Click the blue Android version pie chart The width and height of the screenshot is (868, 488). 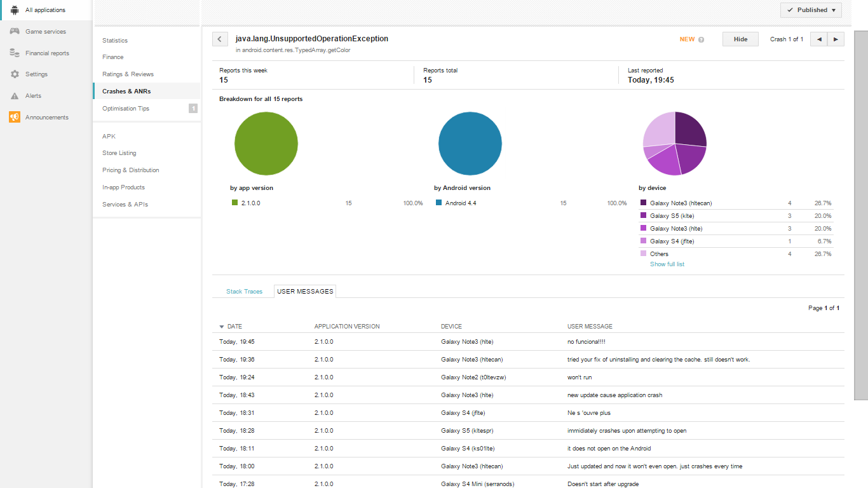click(x=470, y=144)
